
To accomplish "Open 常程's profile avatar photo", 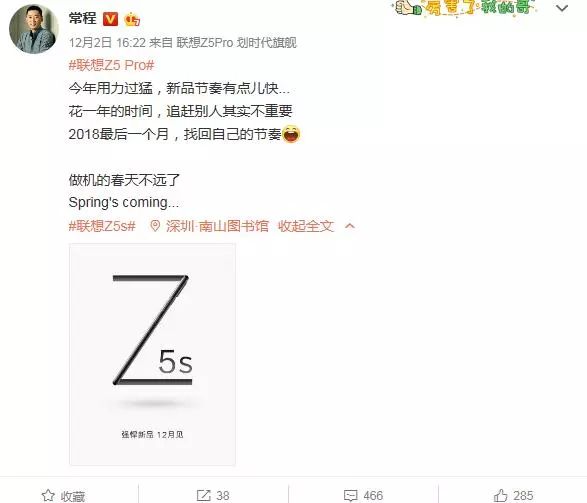I will tap(34, 29).
